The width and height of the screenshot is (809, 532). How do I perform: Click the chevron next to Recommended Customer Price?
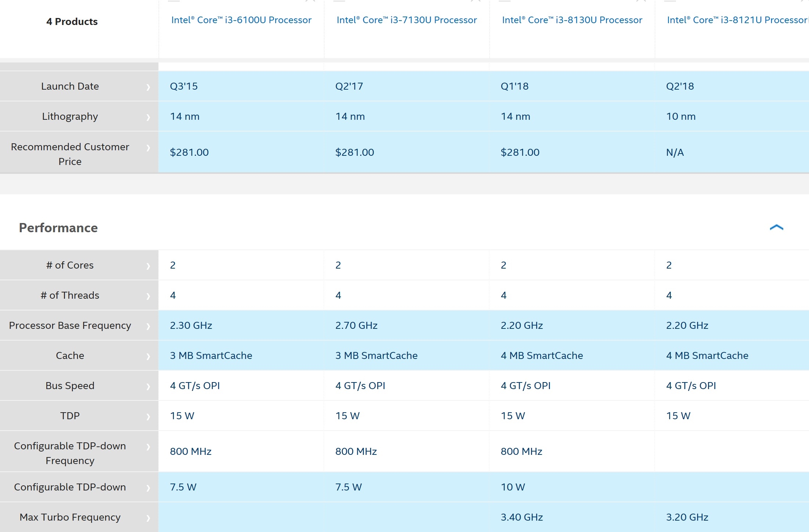tap(148, 148)
